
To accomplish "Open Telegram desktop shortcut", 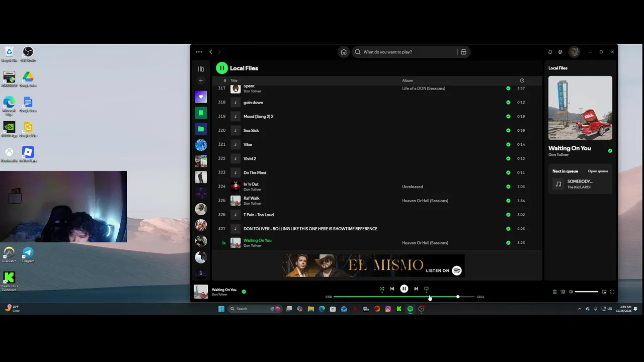I will coord(28,254).
